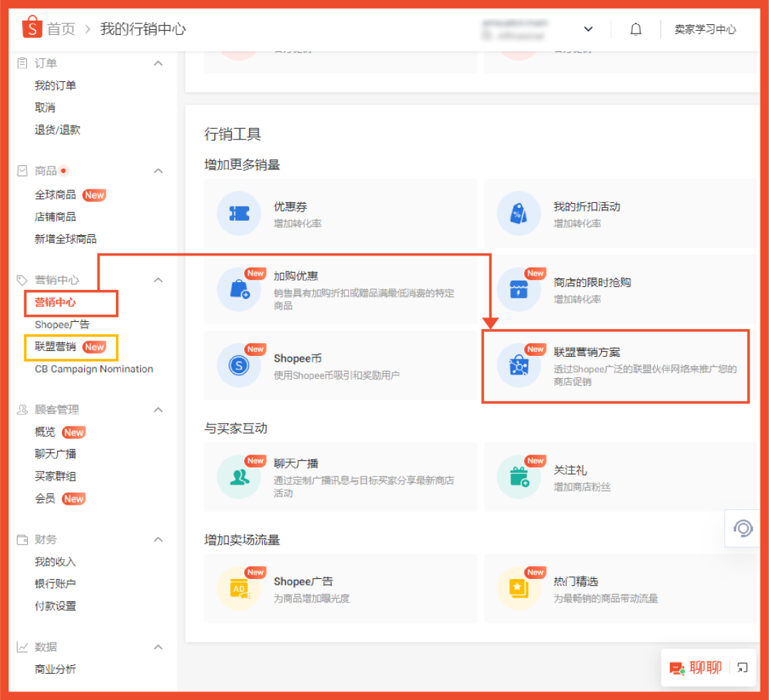Open the 聊天广播 chat broadcast icon
Viewport: 769px width, 700px height.
click(x=239, y=479)
